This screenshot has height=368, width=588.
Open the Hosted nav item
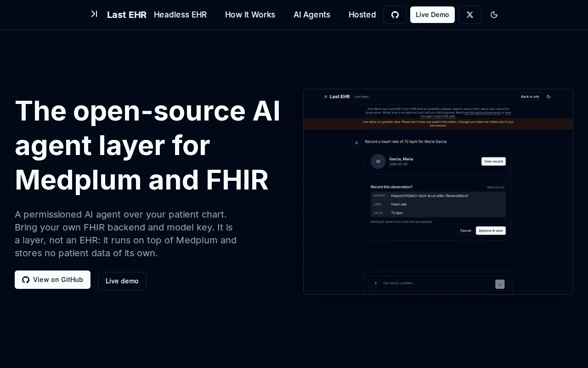click(x=362, y=15)
